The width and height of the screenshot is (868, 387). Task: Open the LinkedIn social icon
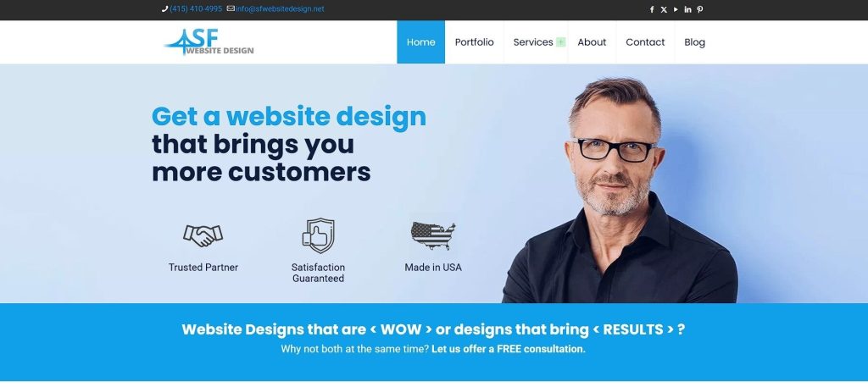click(687, 9)
